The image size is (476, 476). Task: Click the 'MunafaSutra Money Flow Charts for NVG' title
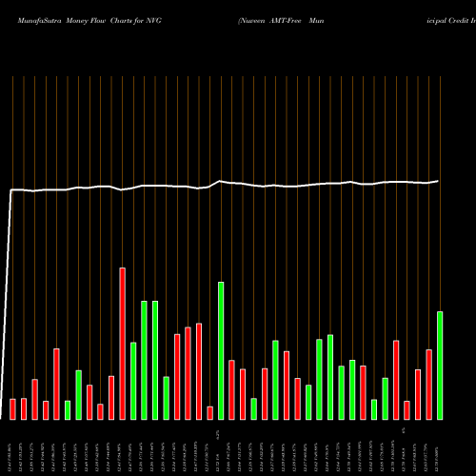point(89,21)
